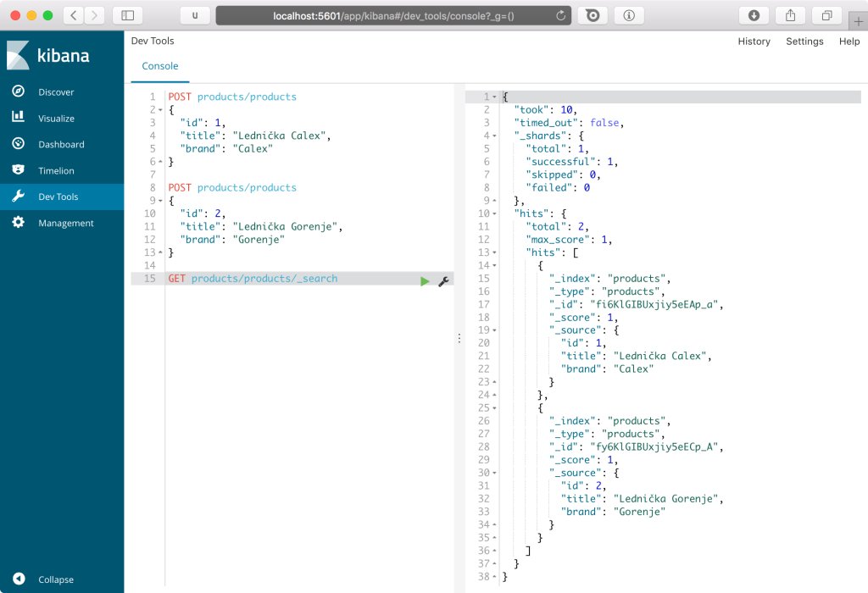The width and height of the screenshot is (868, 593).
Task: Collapse request body fold at line 2
Action: [x=160, y=110]
